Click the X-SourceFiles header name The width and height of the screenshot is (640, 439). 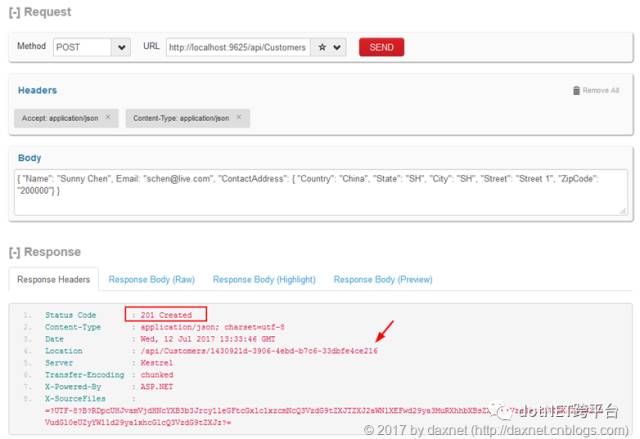click(75, 399)
